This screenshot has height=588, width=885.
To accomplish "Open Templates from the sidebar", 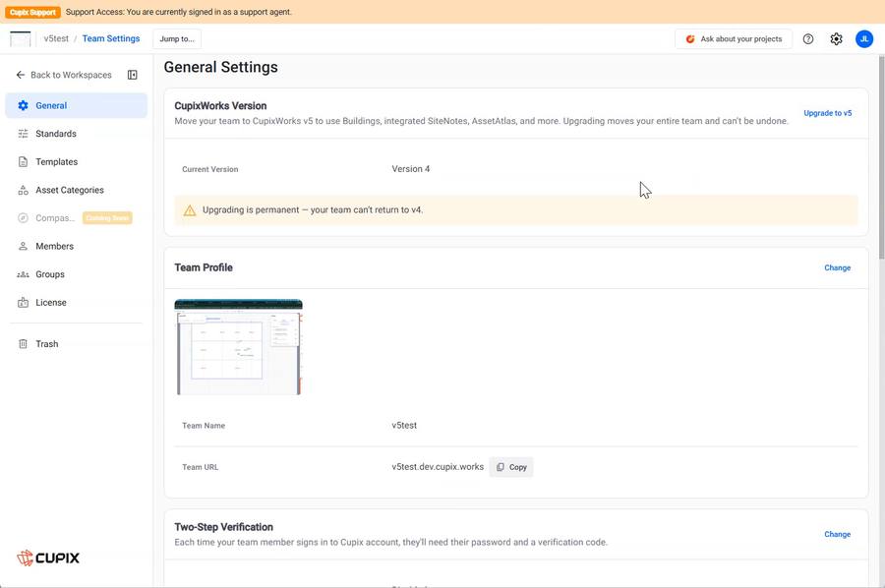I will pos(76,162).
